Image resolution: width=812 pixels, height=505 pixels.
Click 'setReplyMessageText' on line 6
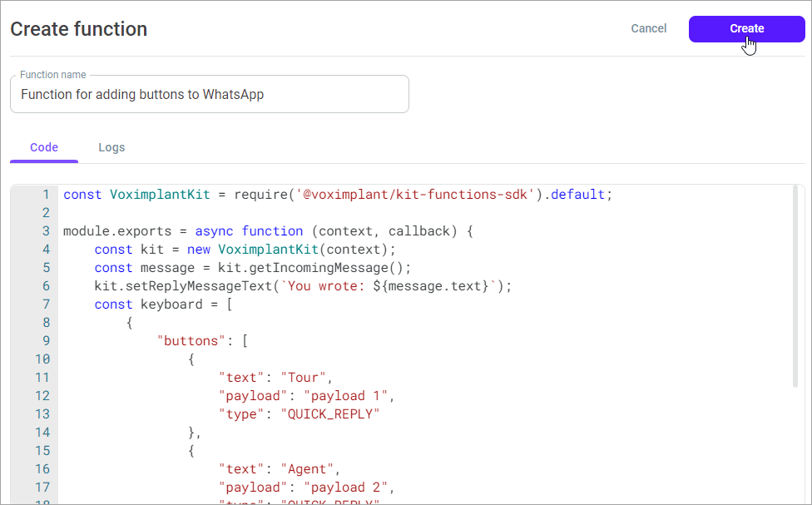(x=198, y=286)
